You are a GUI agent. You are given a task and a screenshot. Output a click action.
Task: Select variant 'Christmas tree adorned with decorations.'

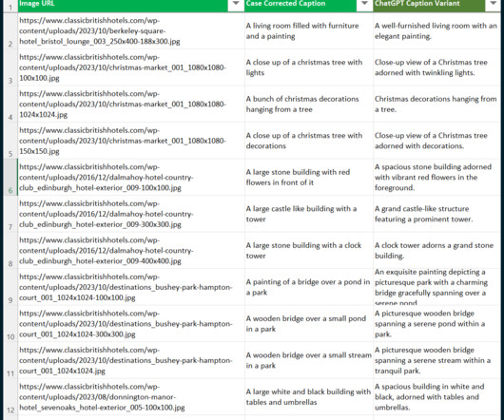coord(436,141)
